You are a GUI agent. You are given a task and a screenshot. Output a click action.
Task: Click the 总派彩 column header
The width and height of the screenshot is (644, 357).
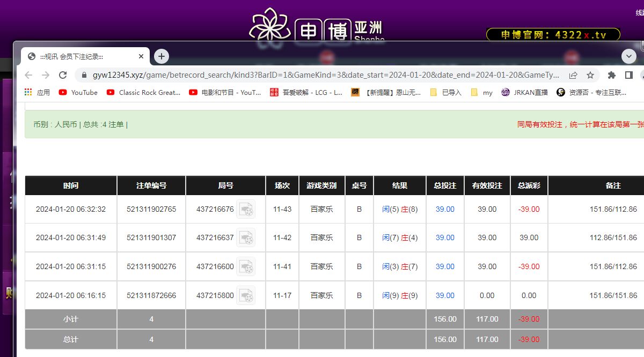(529, 185)
